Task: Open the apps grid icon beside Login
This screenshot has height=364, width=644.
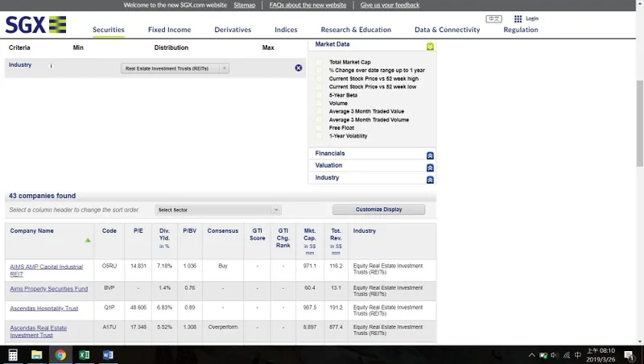Action: tap(518, 19)
